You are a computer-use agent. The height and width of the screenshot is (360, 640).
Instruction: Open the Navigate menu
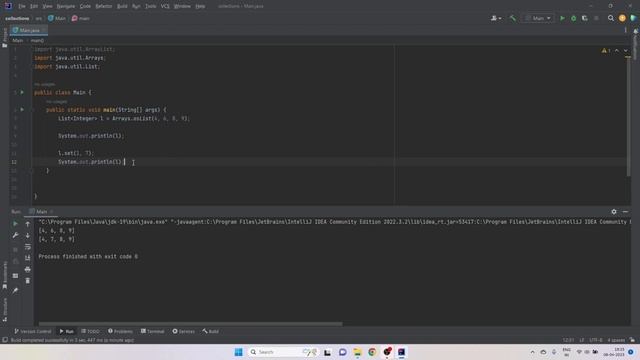pyautogui.click(x=66, y=6)
